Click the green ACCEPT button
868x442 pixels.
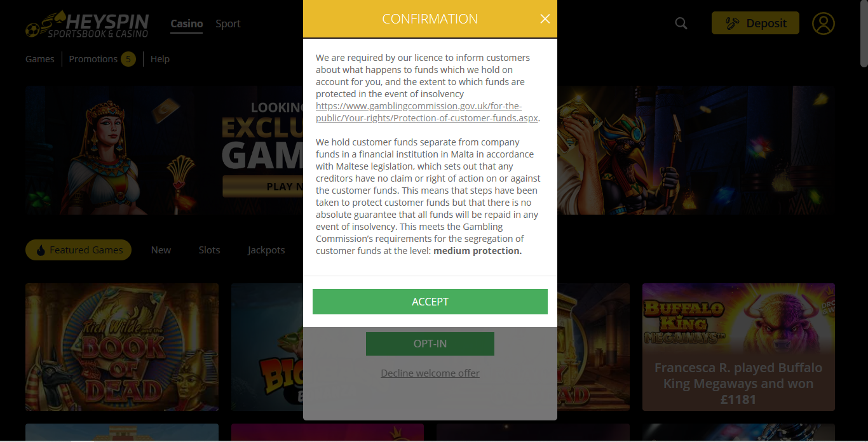pos(430,302)
